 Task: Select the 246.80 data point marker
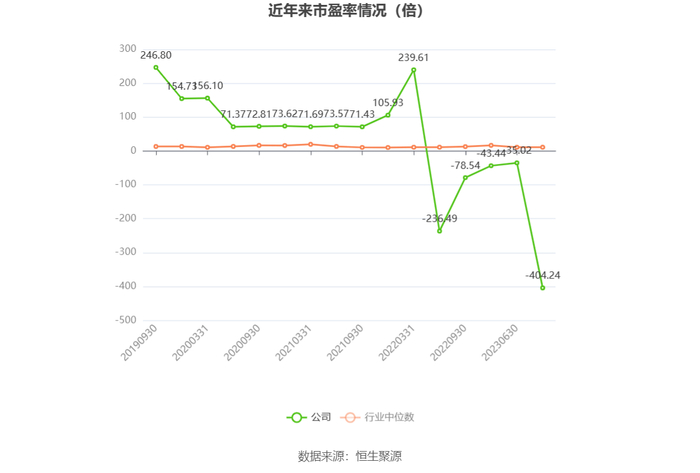156,67
